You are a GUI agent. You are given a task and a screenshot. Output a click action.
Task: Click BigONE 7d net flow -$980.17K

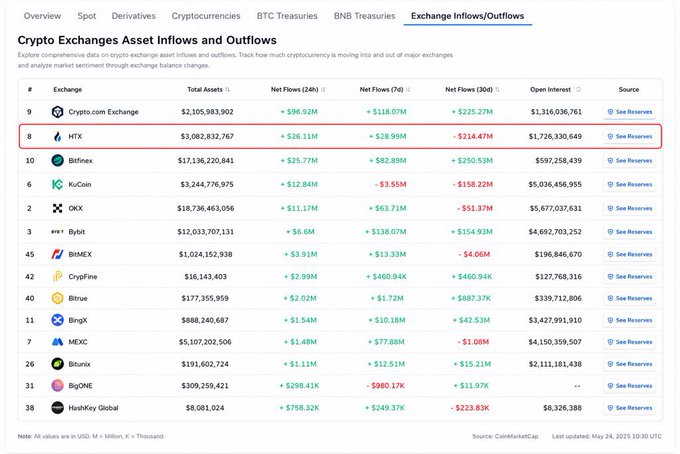point(385,386)
